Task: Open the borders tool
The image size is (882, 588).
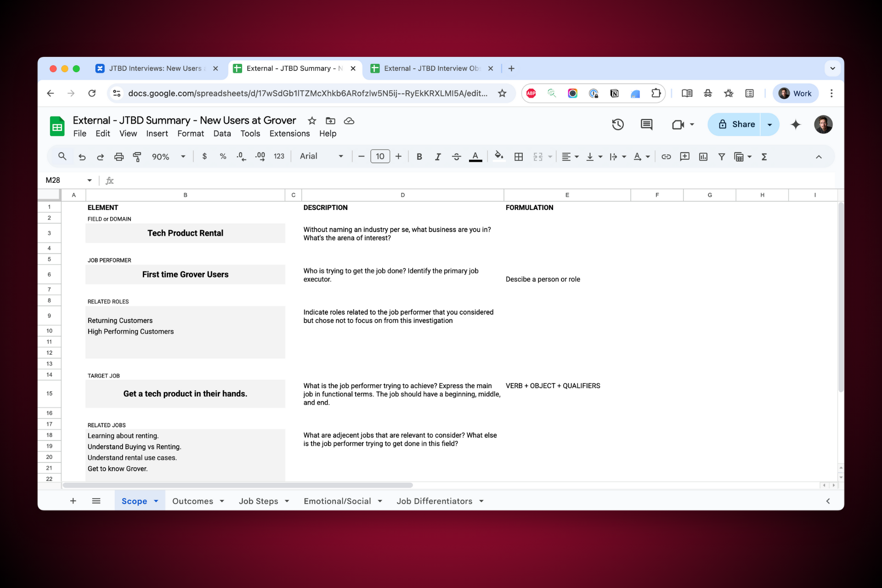Action: pyautogui.click(x=519, y=157)
